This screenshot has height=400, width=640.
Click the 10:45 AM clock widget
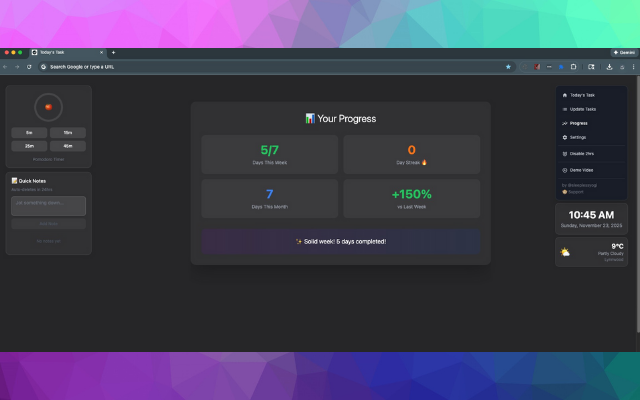pos(591,219)
